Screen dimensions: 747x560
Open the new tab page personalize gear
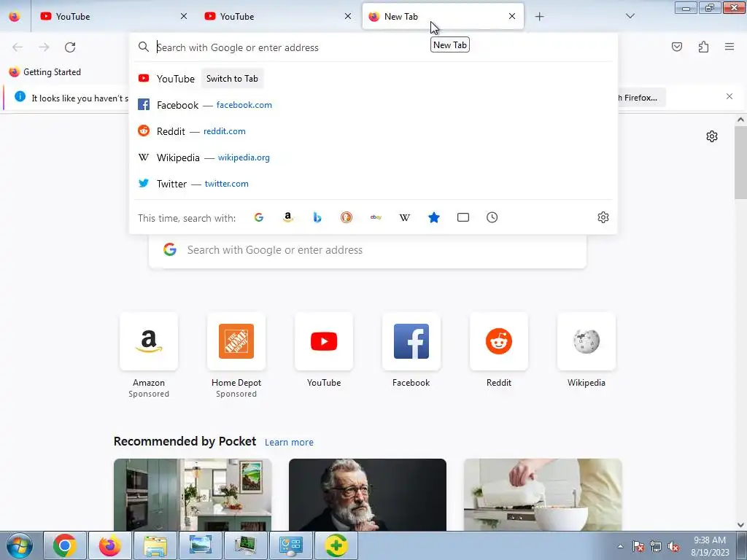click(x=712, y=136)
